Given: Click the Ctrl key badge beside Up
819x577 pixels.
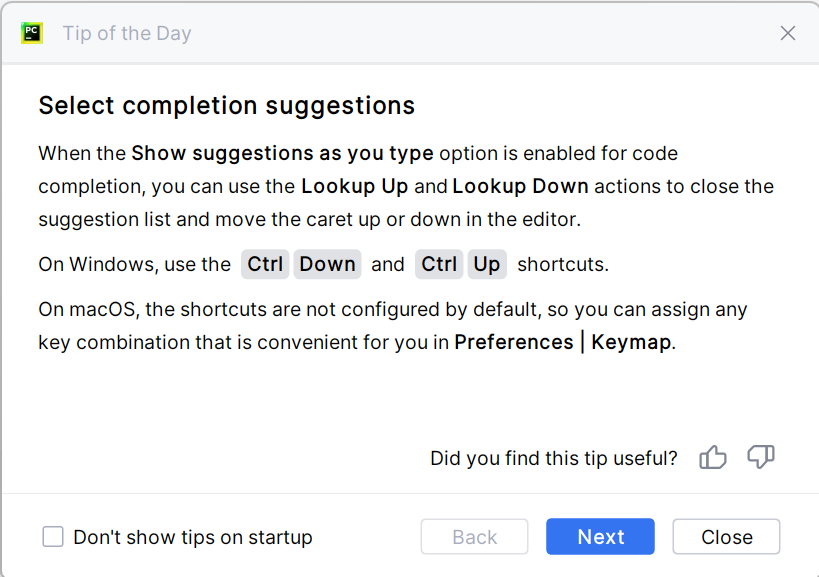Looking at the screenshot, I should pyautogui.click(x=439, y=264).
